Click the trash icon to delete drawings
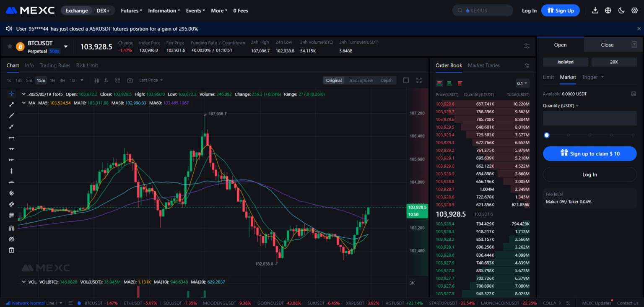The height and width of the screenshot is (307, 644). click(x=11, y=250)
